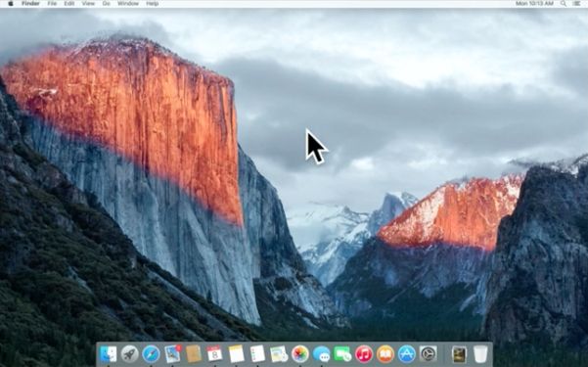Open Photos colorful flower icon in Dock
Viewport: 588px width, 367px height.
pyautogui.click(x=300, y=354)
